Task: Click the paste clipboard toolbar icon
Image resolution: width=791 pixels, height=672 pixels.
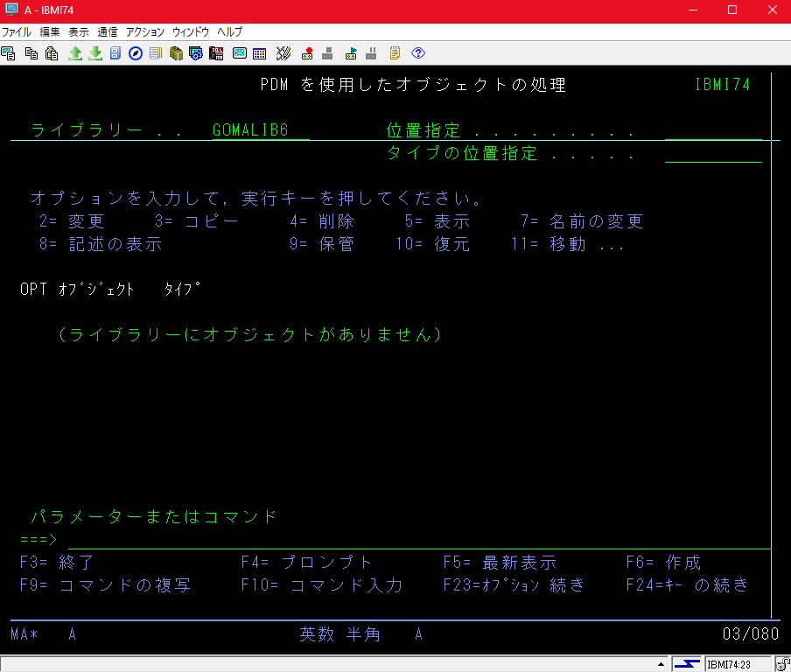Action: (52, 53)
